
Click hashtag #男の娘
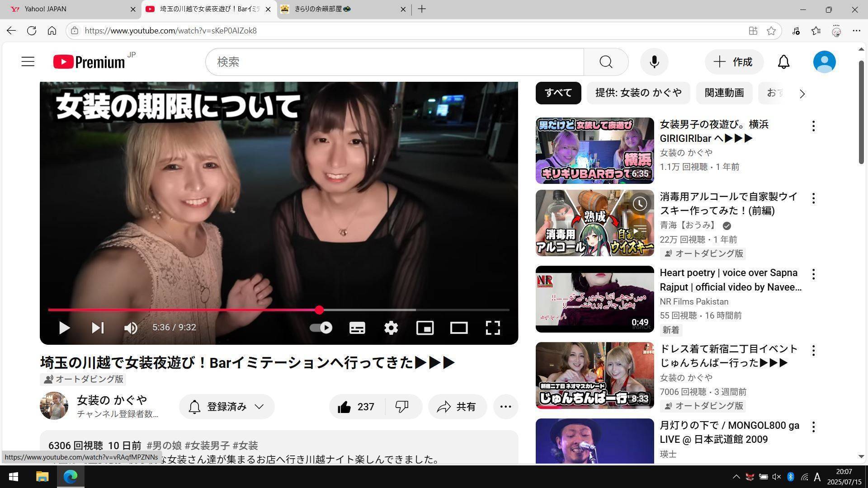164,446
